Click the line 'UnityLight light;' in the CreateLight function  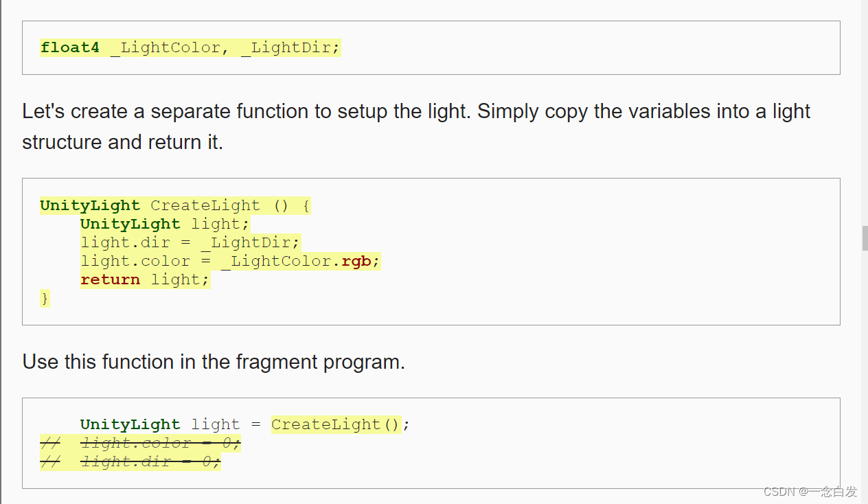pyautogui.click(x=165, y=224)
